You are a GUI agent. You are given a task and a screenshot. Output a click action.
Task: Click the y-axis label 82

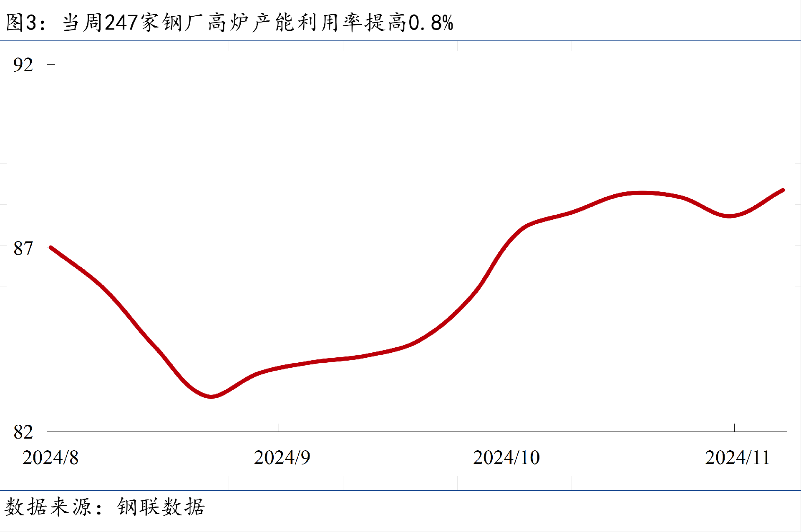pyautogui.click(x=23, y=432)
